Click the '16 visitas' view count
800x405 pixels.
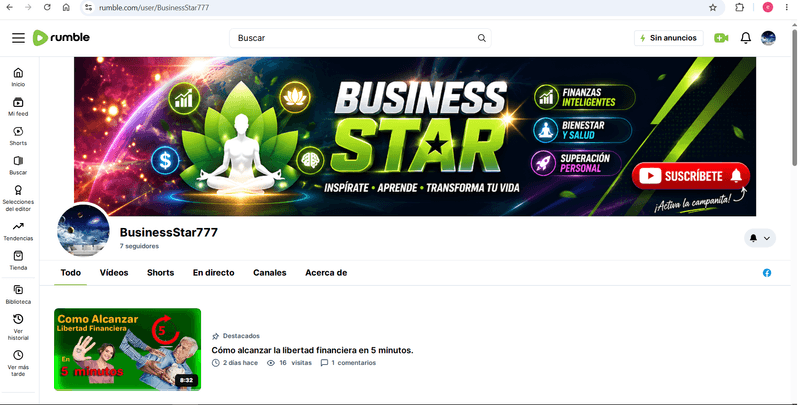[x=289, y=363]
